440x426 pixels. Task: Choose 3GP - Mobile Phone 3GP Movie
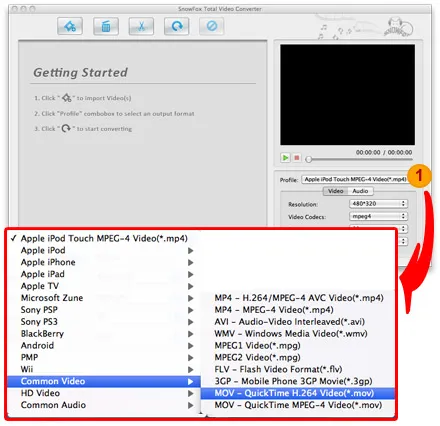tap(298, 381)
